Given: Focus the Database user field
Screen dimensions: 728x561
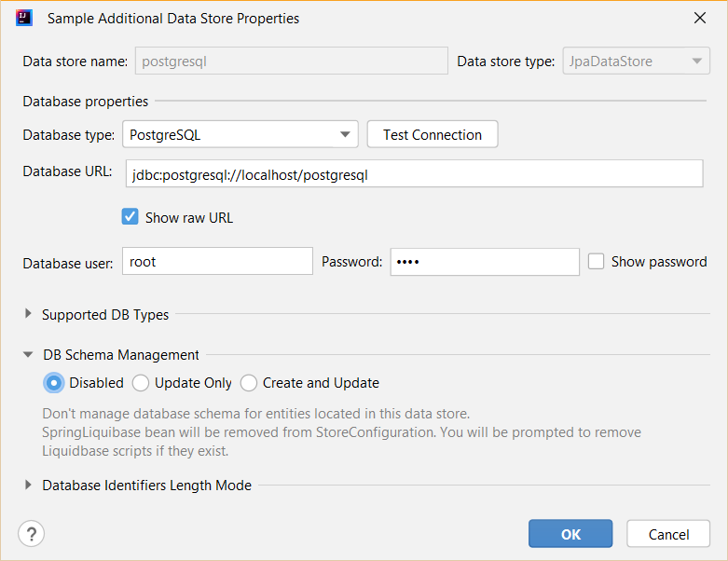Looking at the screenshot, I should click(217, 261).
